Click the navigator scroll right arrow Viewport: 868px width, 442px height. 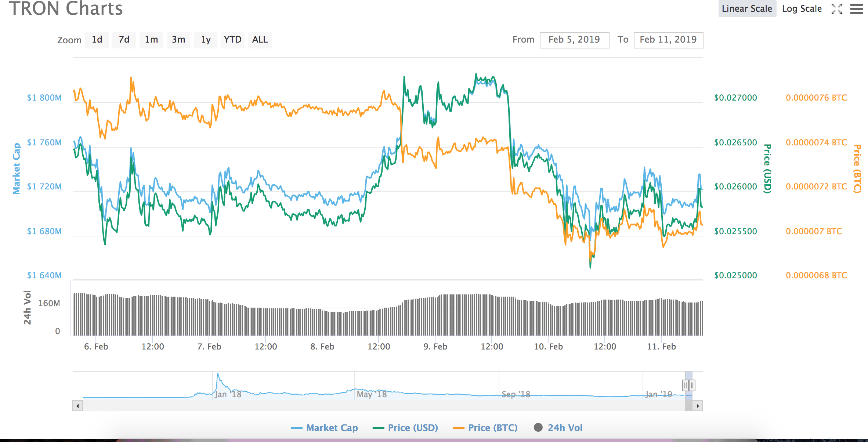coord(698,406)
